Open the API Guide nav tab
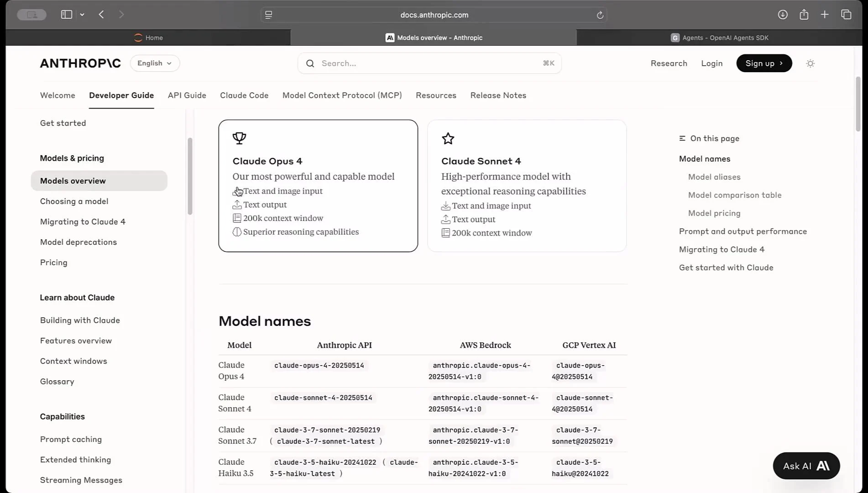 click(187, 95)
